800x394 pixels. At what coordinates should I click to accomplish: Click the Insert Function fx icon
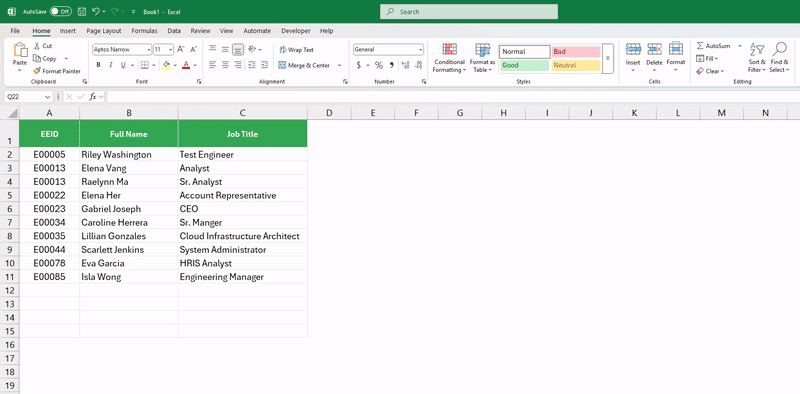[x=93, y=96]
